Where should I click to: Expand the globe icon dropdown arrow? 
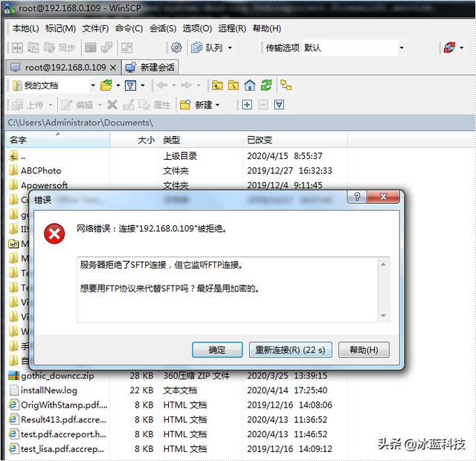point(461,48)
